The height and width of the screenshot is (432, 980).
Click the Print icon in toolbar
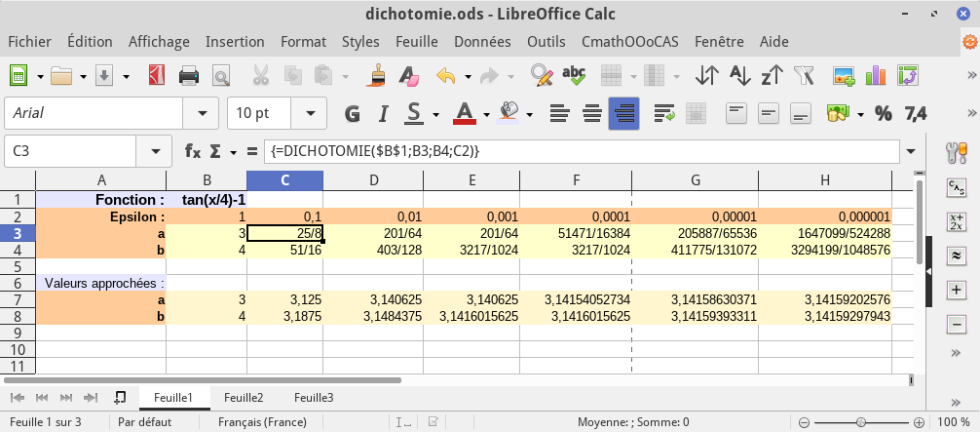tap(189, 76)
